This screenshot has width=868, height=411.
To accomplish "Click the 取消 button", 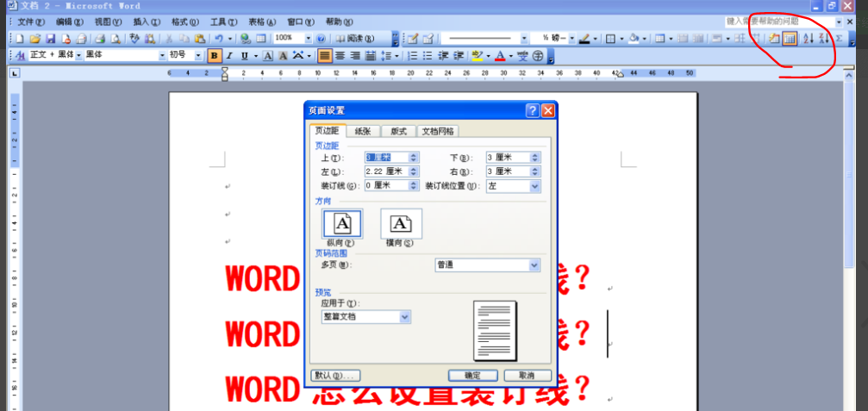I will pos(528,376).
